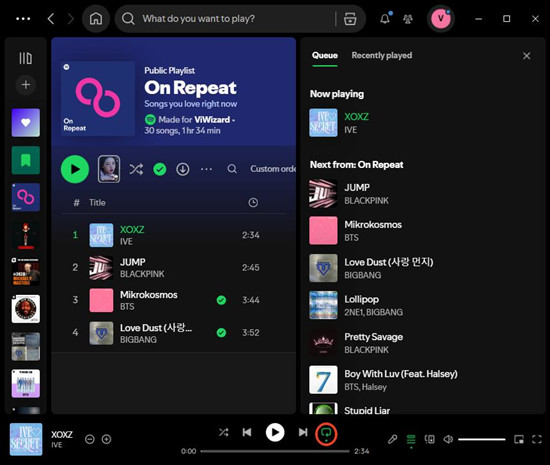Open the green bookmark Your Episodes item

point(26,160)
